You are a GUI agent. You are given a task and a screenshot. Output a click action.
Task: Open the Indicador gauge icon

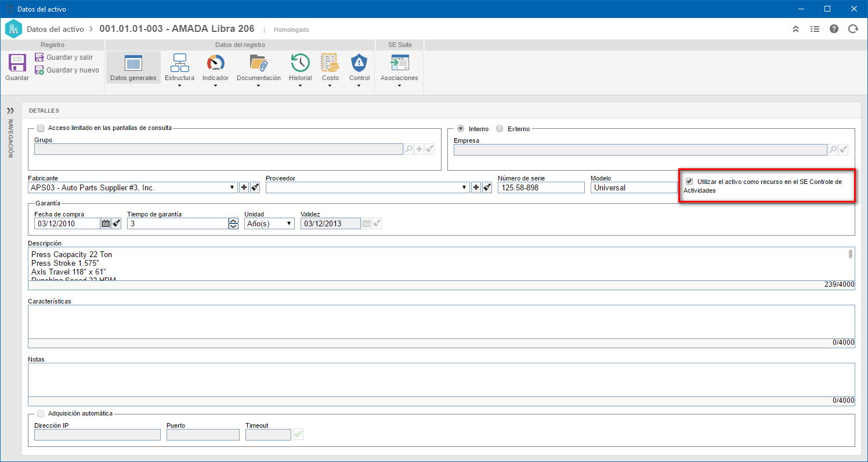point(215,63)
